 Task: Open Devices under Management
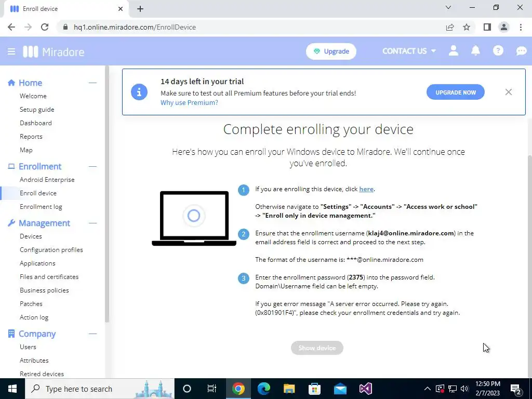31,236
